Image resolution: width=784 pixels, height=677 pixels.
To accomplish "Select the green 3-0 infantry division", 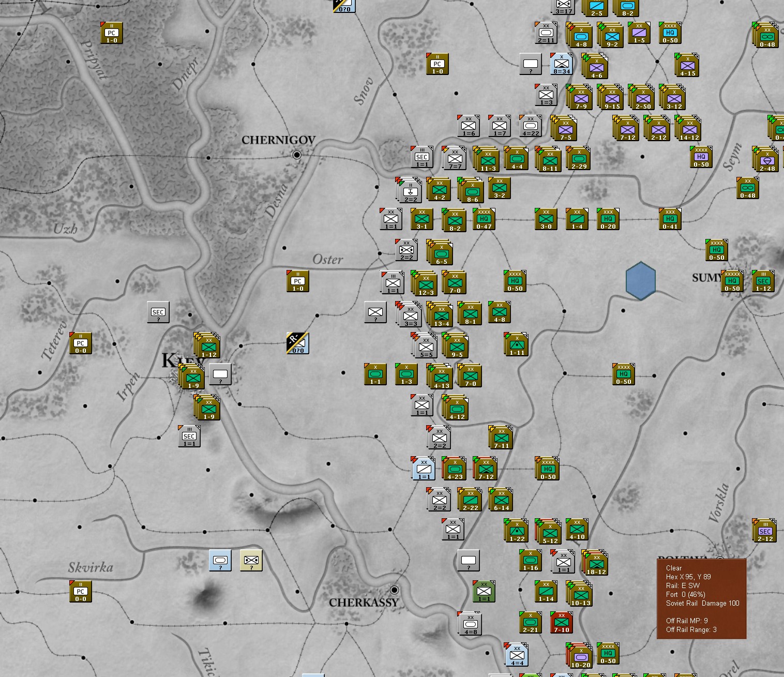I will [546, 219].
